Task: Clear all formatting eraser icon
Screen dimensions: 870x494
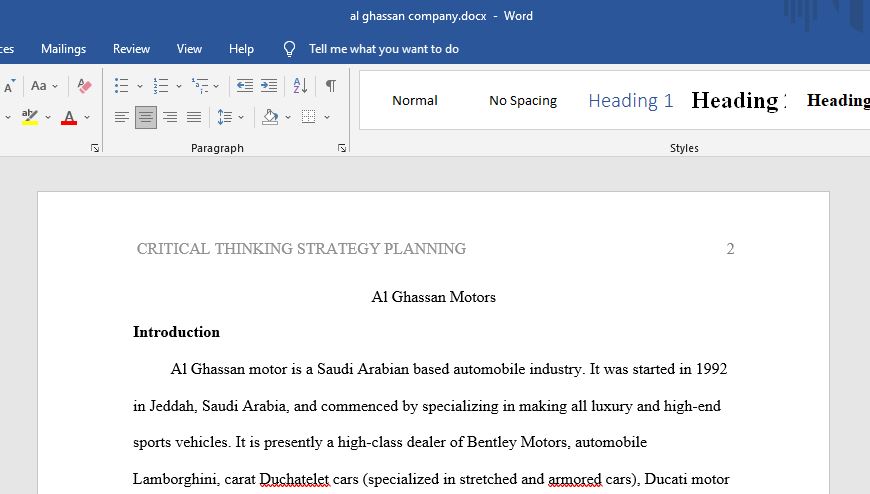Action: [x=84, y=85]
